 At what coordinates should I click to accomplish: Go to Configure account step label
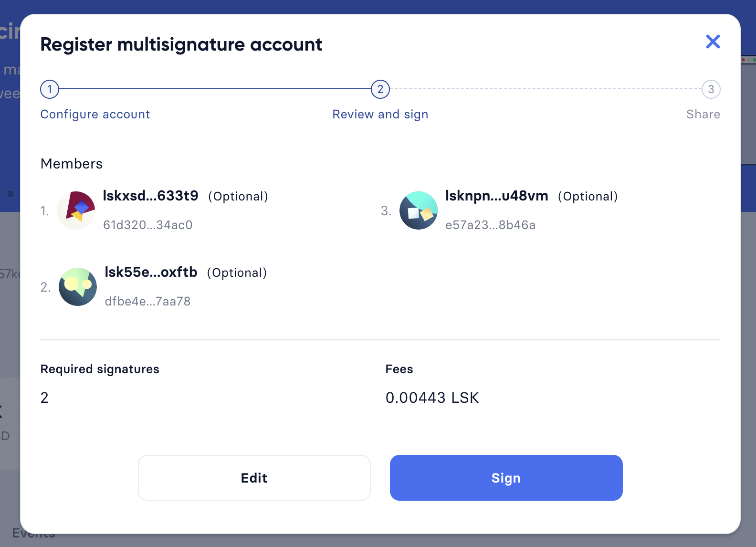[95, 115]
